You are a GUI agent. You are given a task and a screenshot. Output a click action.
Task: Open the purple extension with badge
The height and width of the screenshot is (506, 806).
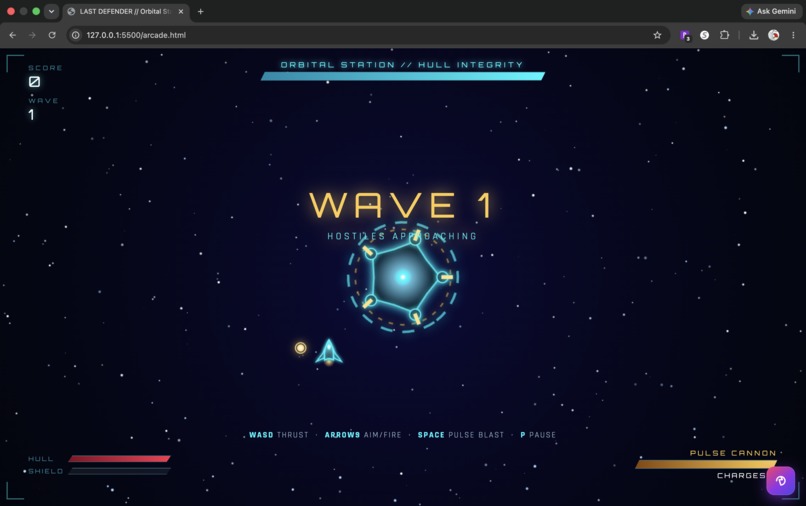click(x=685, y=35)
